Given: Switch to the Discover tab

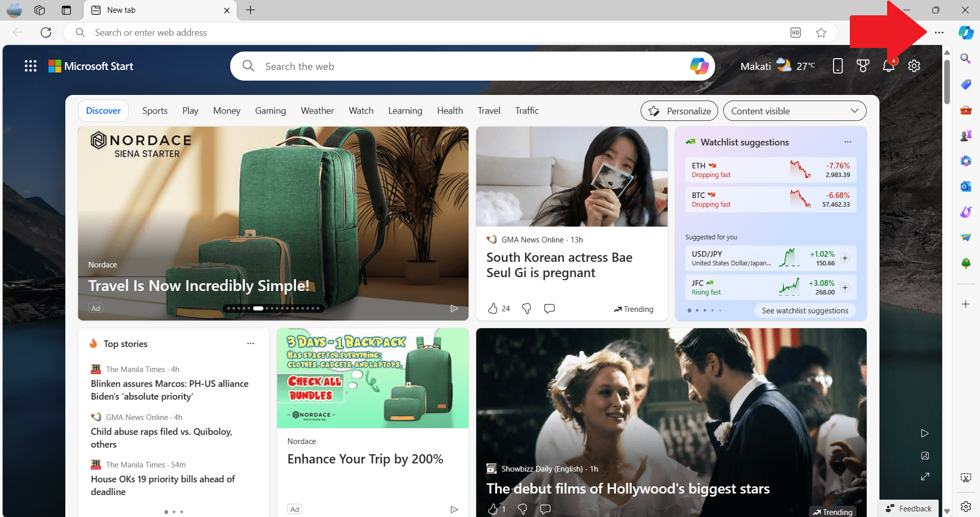Looking at the screenshot, I should tap(103, 111).
